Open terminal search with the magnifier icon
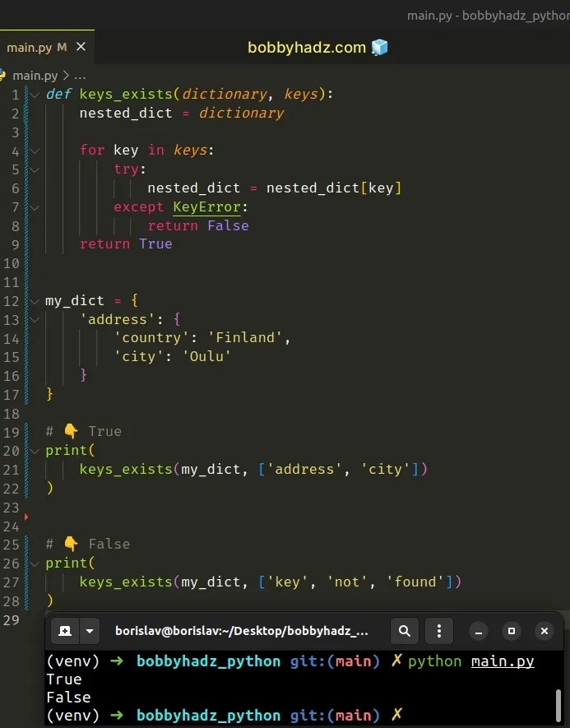The width and height of the screenshot is (570, 728). [x=405, y=630]
